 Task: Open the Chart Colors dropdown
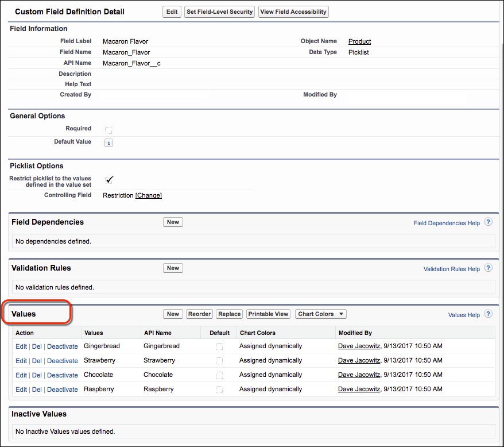[x=320, y=314]
